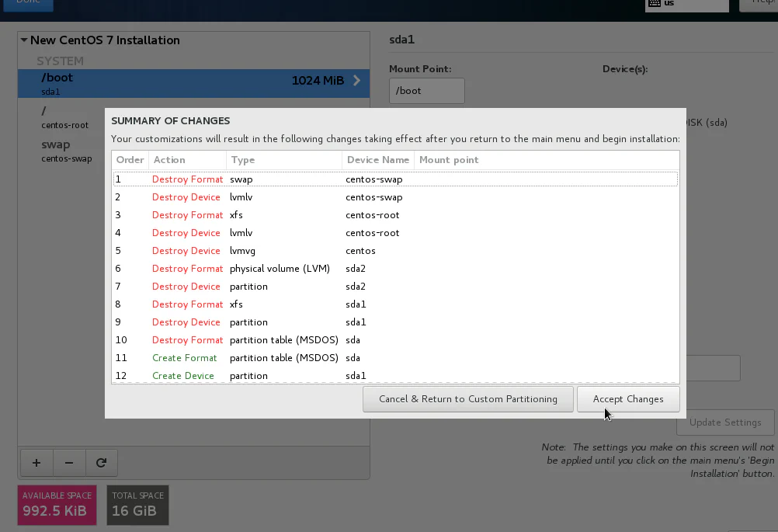Viewport: 778px width, 532px height.
Task: Select row 8 Destroy Format xfs sda1
Action: pyautogui.click(x=395, y=304)
